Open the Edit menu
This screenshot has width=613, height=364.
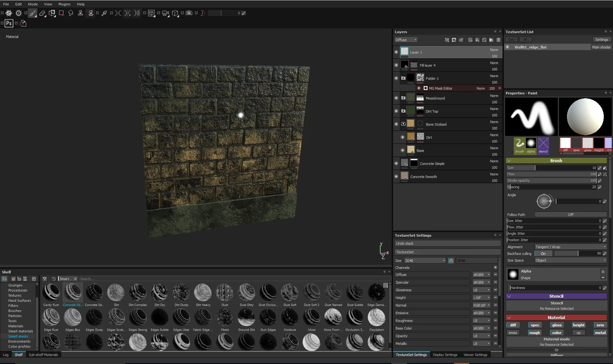pos(19,4)
